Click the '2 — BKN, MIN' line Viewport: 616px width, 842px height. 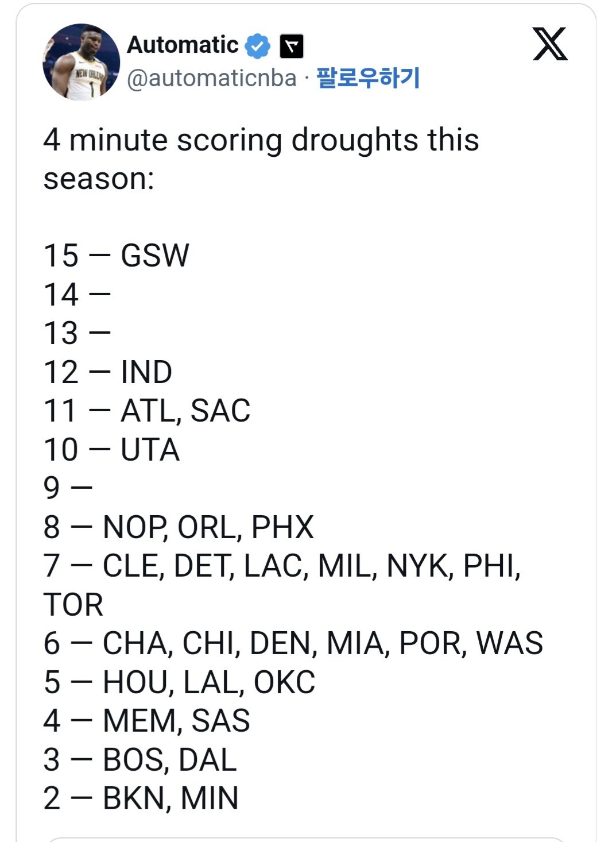point(141,798)
